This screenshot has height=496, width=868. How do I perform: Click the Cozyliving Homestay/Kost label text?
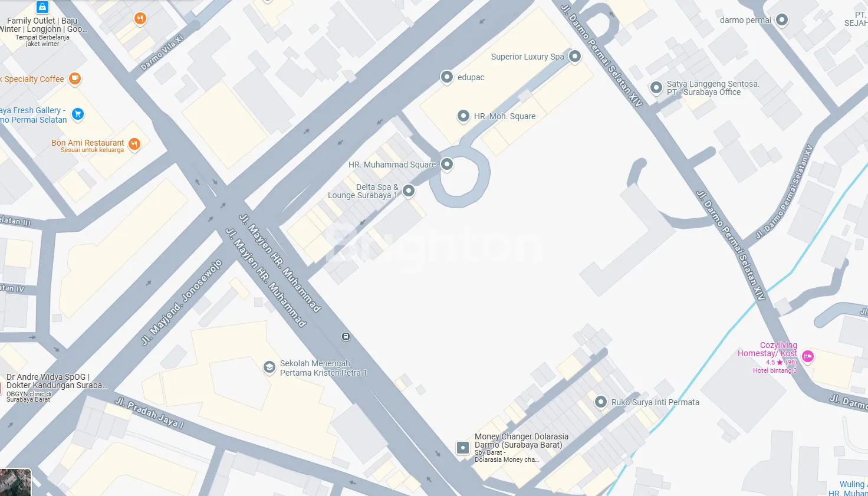tap(767, 349)
